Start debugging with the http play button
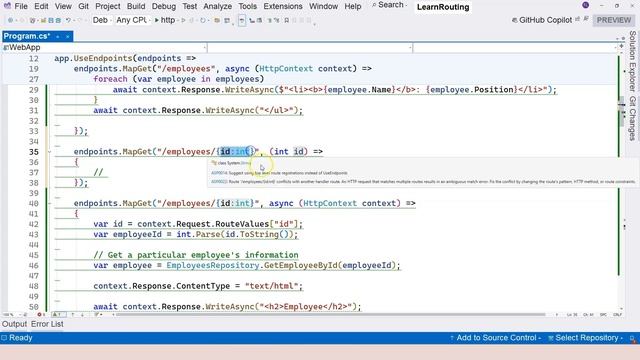The width and height of the screenshot is (640, 360). [x=165, y=20]
